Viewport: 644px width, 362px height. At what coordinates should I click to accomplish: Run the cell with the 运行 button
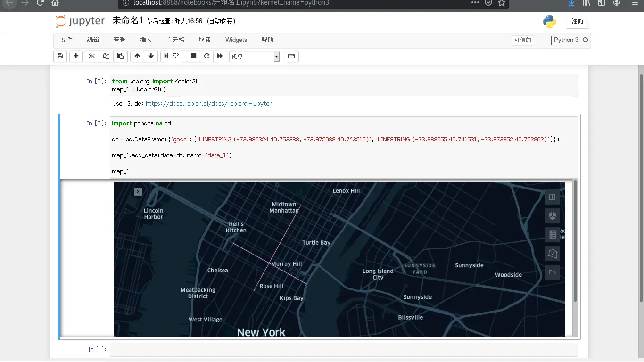click(x=173, y=56)
